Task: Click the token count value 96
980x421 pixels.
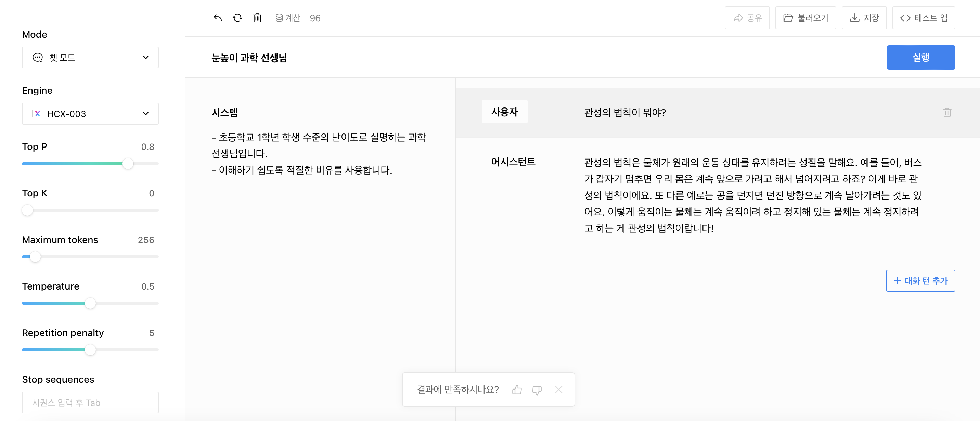Action: pos(315,18)
